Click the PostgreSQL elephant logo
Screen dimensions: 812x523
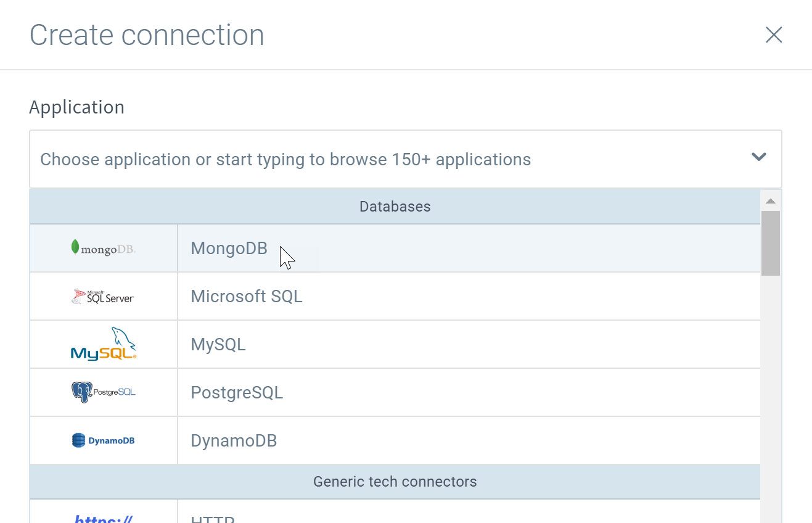pyautogui.click(x=104, y=392)
